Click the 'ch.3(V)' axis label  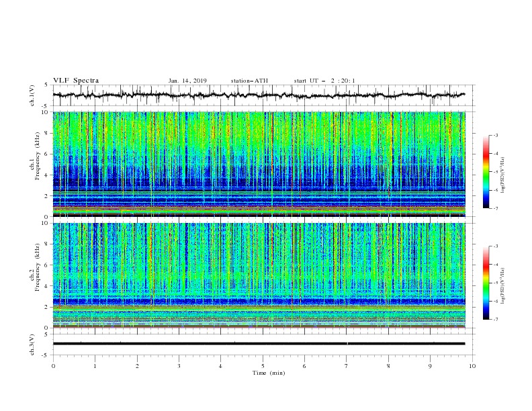click(x=32, y=345)
